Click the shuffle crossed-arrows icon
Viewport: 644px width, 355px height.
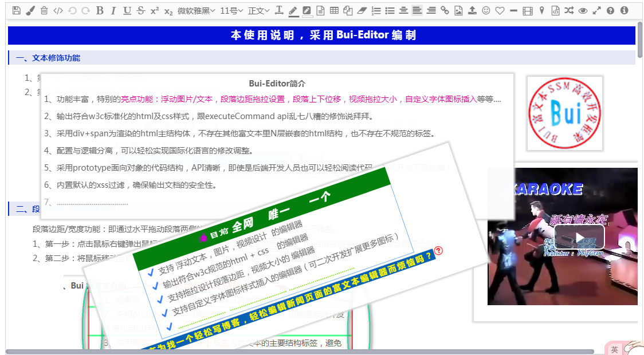tap(569, 11)
